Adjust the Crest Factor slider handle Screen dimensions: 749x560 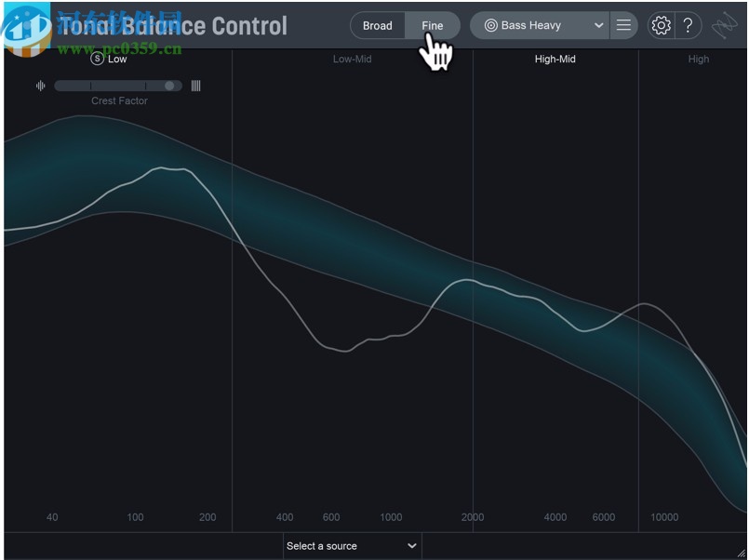[x=168, y=85]
